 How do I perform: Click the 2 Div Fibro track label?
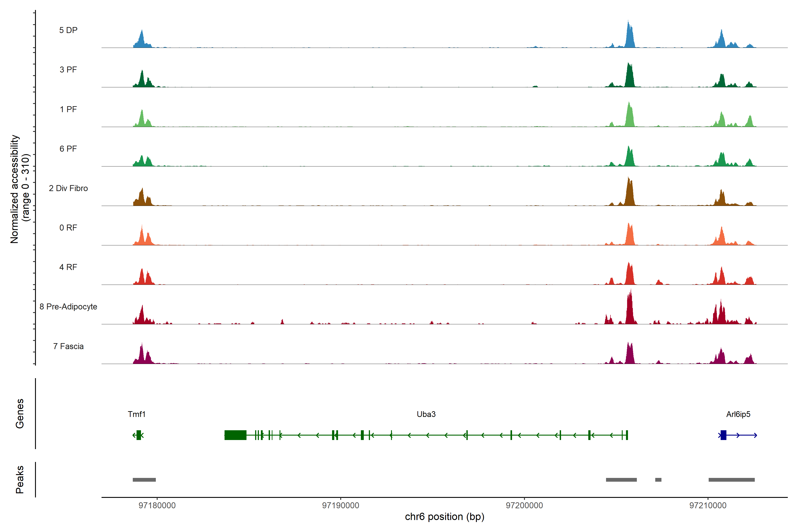click(68, 188)
